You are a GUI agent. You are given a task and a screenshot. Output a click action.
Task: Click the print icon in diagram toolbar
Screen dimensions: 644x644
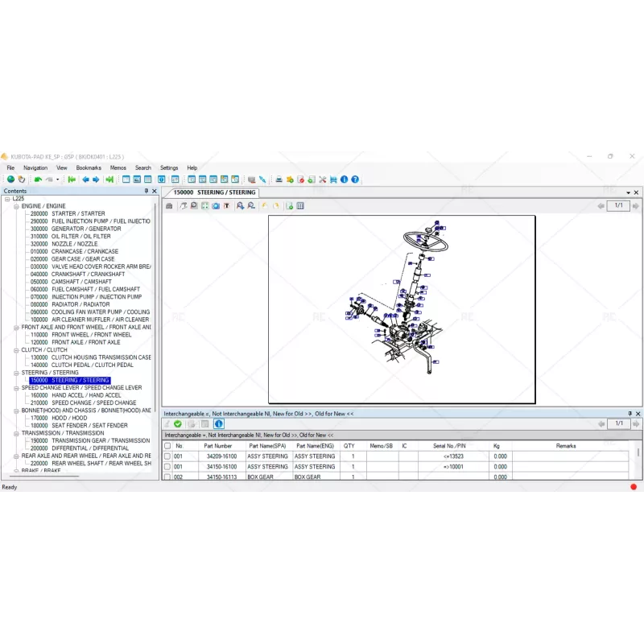point(169,206)
